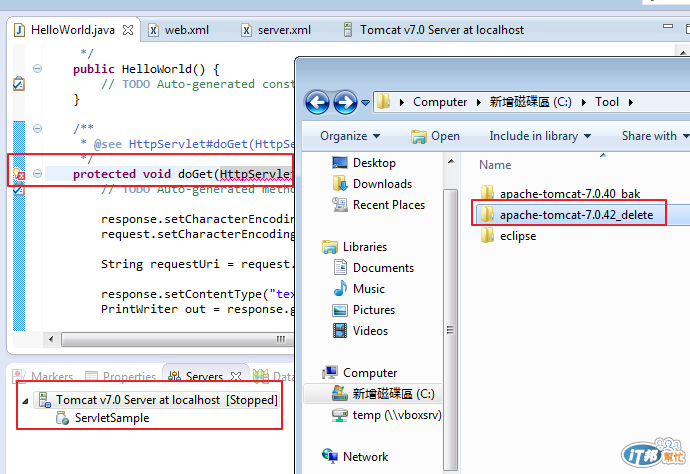
Task: Select Libraries in the navigation pane
Action: pyautogui.click(x=354, y=246)
